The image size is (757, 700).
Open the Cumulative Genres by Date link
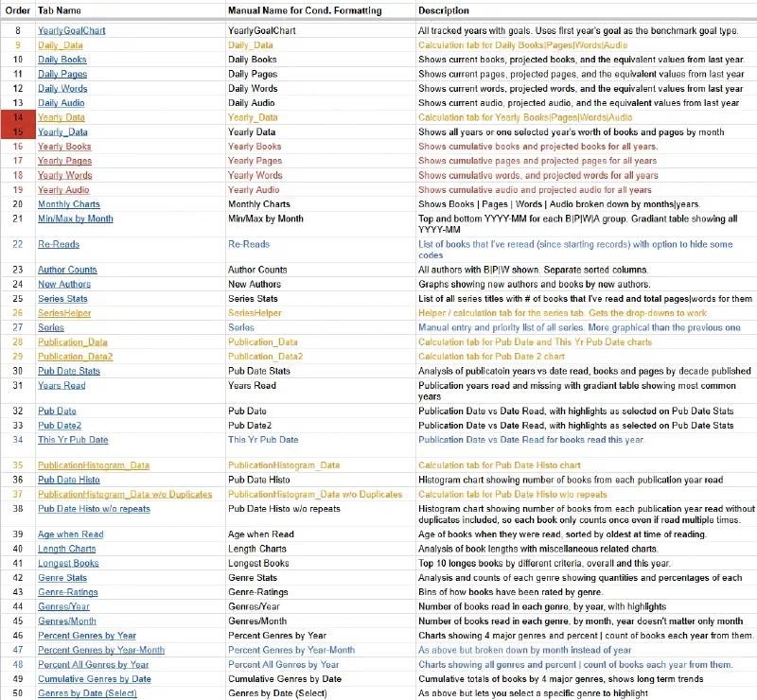coord(94,679)
